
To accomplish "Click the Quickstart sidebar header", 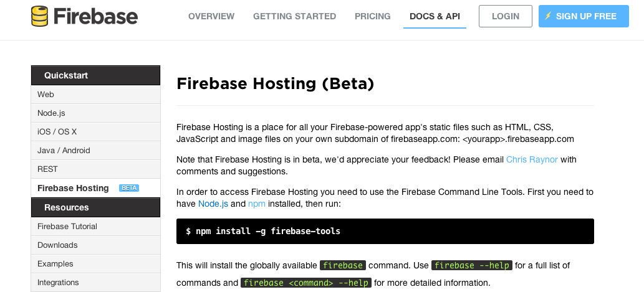I will pos(95,75).
